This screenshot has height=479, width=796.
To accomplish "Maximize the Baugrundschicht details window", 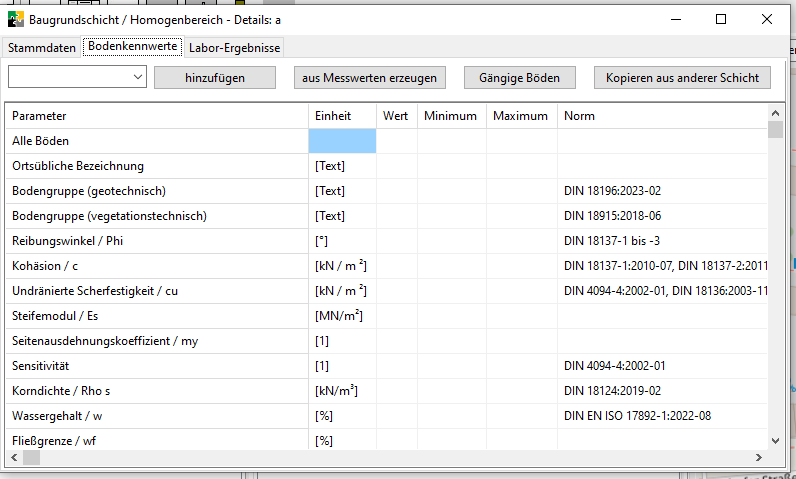I will [721, 19].
